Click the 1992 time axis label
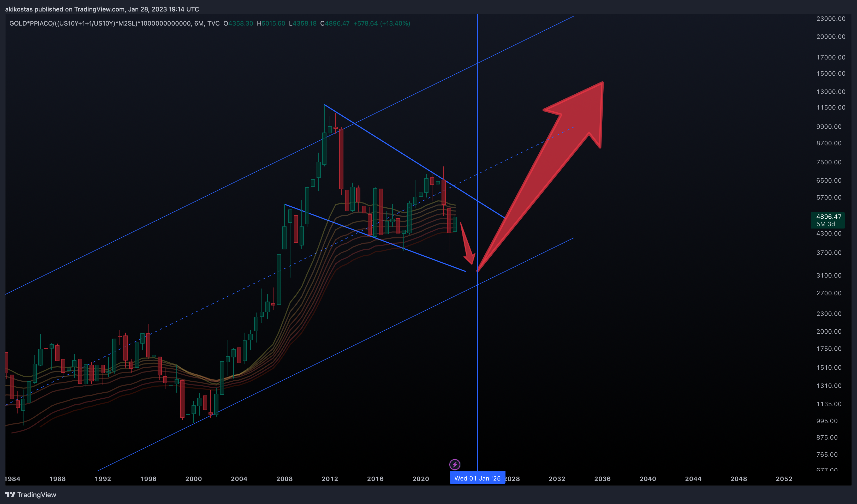 coord(103,479)
